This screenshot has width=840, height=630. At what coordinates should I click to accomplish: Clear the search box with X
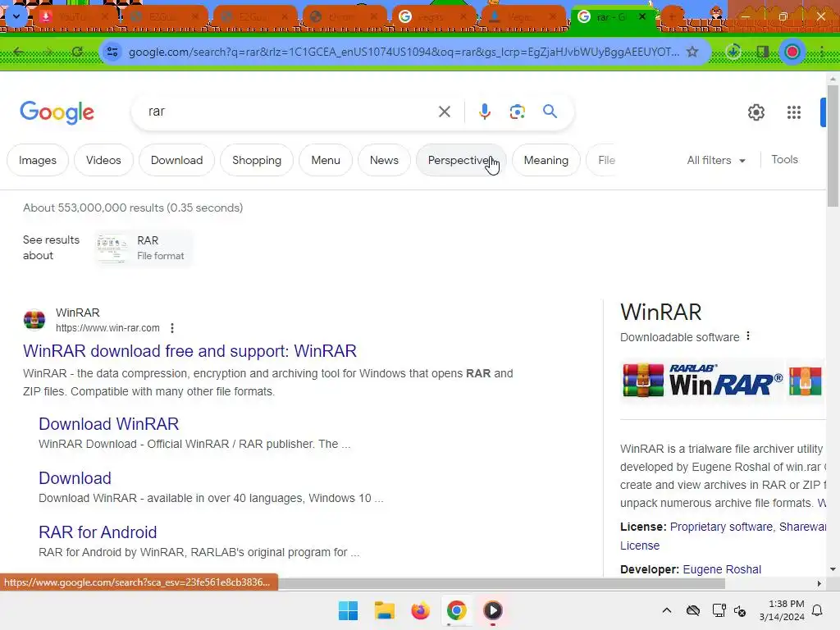point(444,112)
